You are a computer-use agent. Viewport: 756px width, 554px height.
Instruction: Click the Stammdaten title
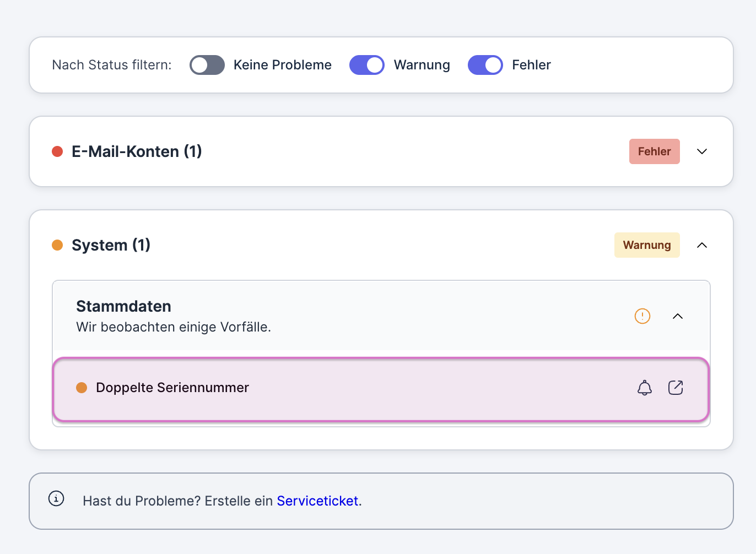click(123, 306)
